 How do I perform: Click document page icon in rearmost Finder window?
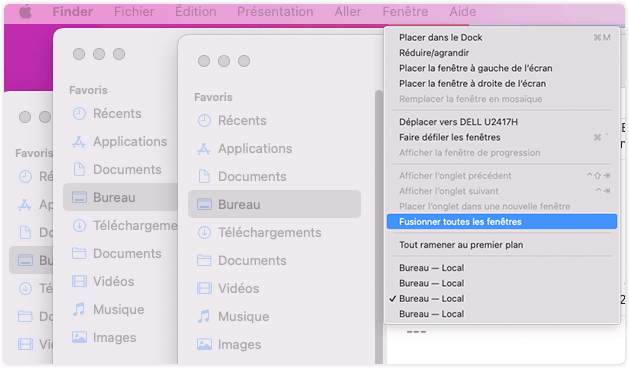pos(26,232)
